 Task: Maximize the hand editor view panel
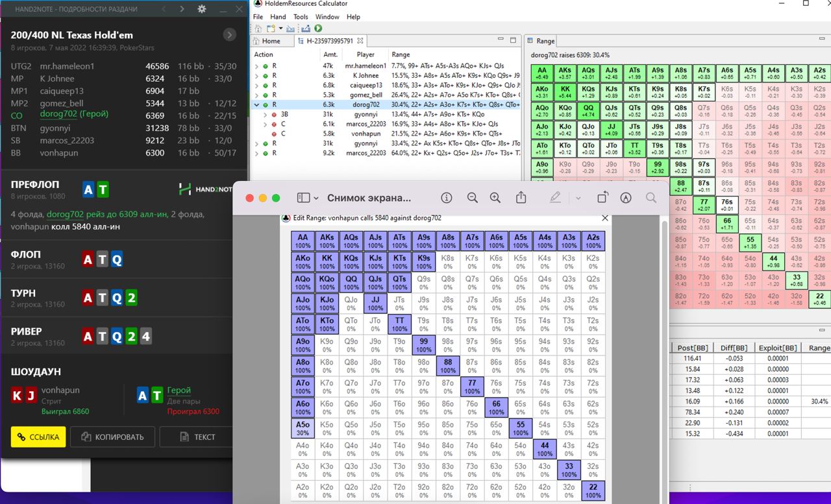(x=514, y=40)
